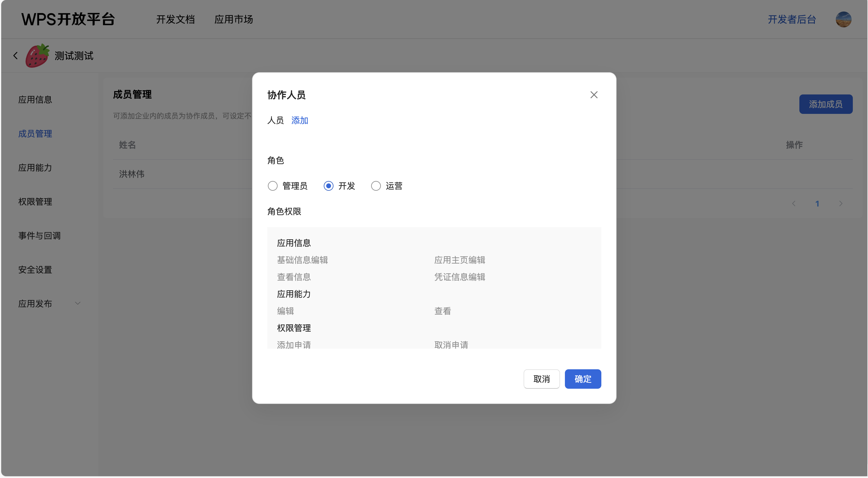
Task: Close the 协作人员 dialog with X icon
Action: 594,95
